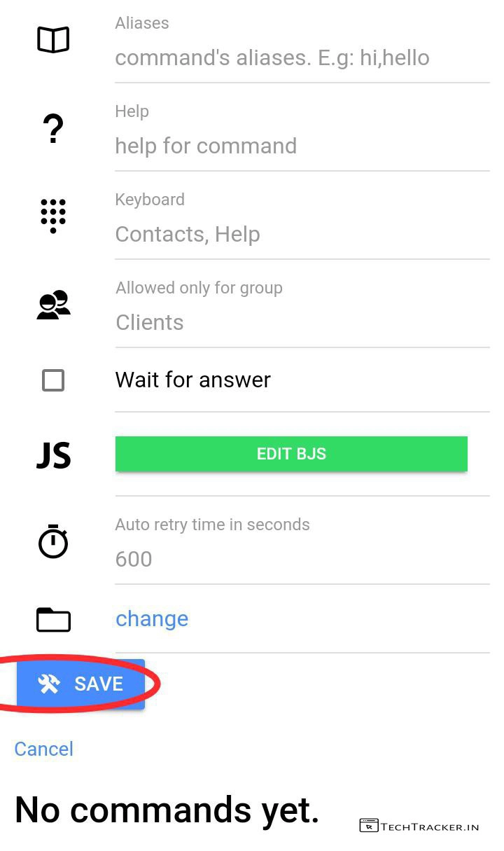Click the stopwatch auto retry icon
Image resolution: width=504 pixels, height=851 pixels.
pyautogui.click(x=53, y=542)
